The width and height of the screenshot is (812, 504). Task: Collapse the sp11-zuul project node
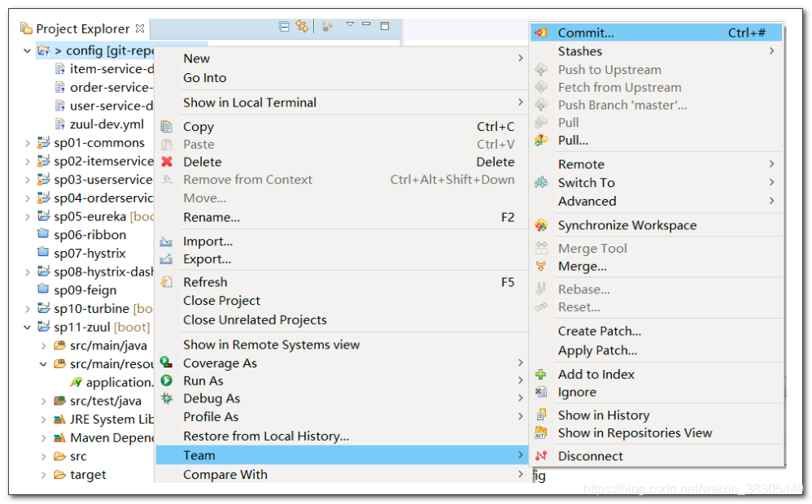point(28,328)
